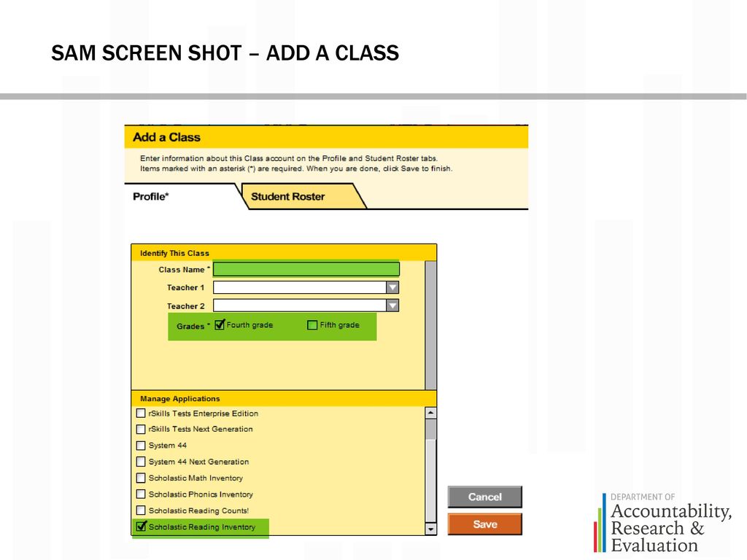Screen dimensions: 747x560
Task: Enable rSkills Tests Next Generation checkbox
Action: coord(141,429)
